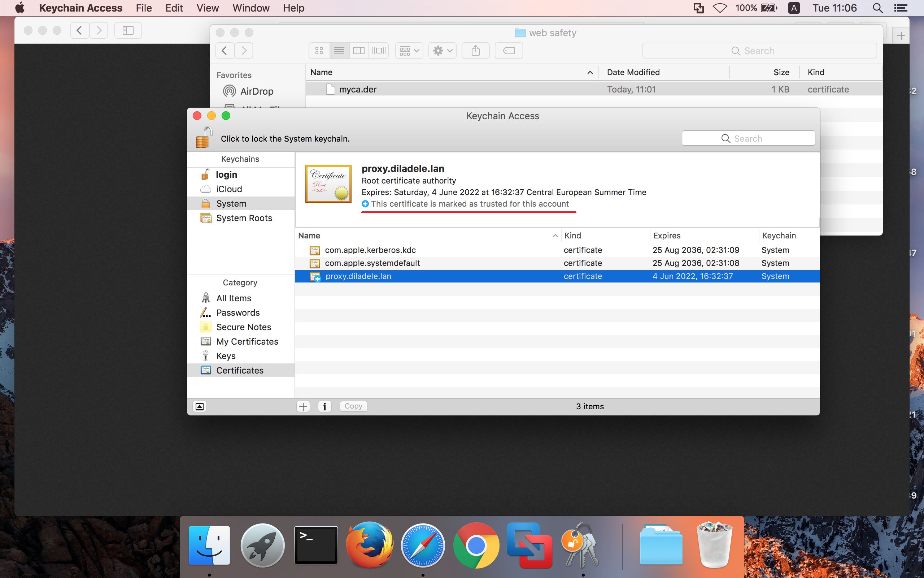Viewport: 924px width, 578px height.
Task: Open Terminal from the Dock
Action: [x=316, y=545]
